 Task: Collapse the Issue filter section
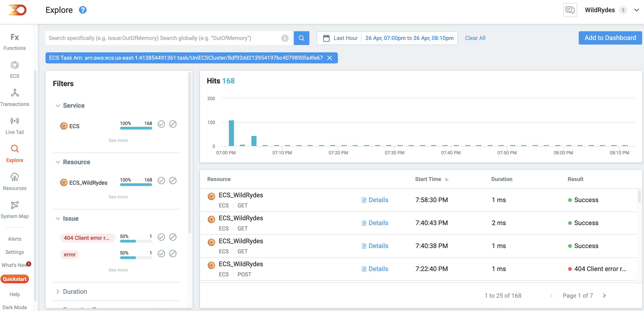point(58,219)
